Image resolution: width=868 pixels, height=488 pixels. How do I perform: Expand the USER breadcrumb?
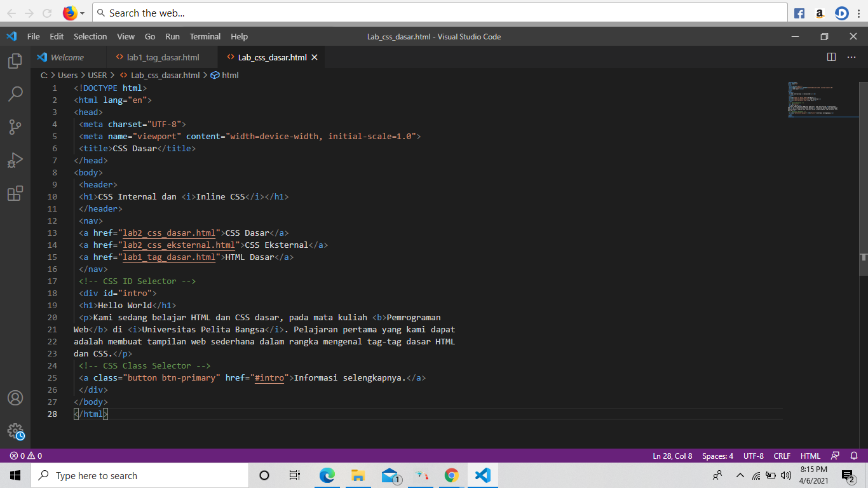tap(97, 75)
